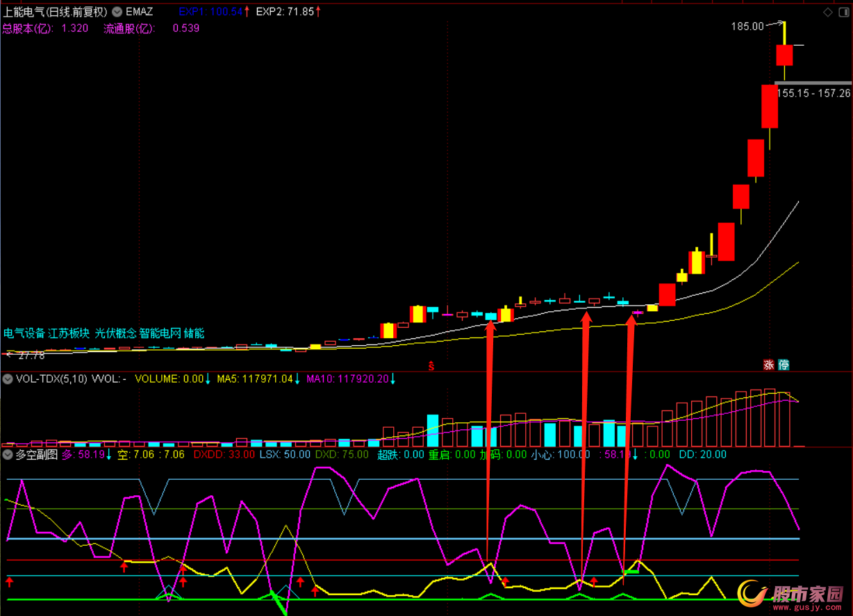Expand the VOL-TDX indicator dropdown arrow
The height and width of the screenshot is (616, 853).
click(8, 379)
